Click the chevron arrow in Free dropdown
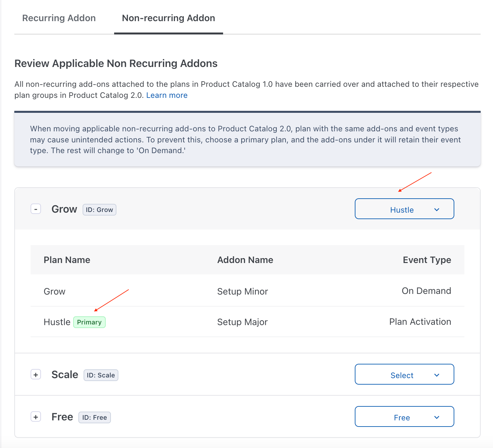The height and width of the screenshot is (448, 493). [x=437, y=417]
